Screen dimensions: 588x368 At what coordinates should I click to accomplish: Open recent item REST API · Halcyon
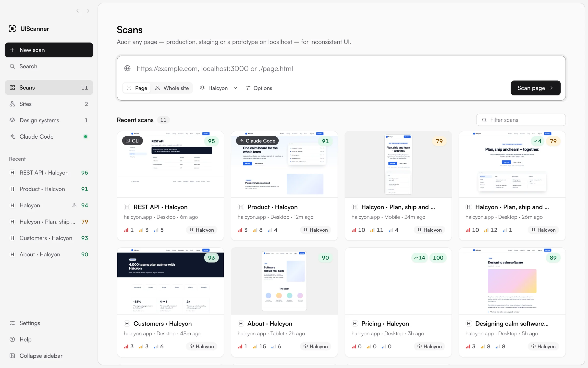[x=49, y=173]
